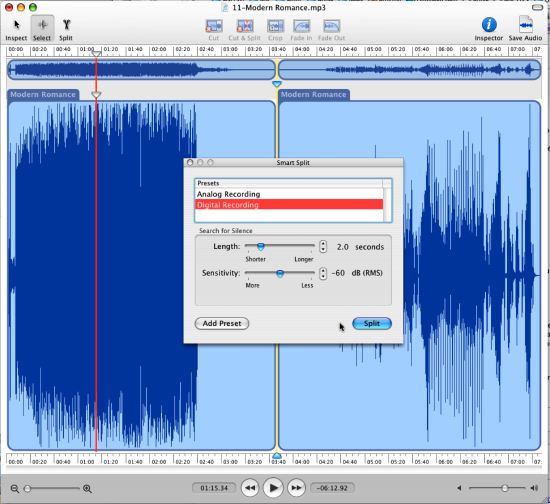Activate the Select tool

coord(42,29)
